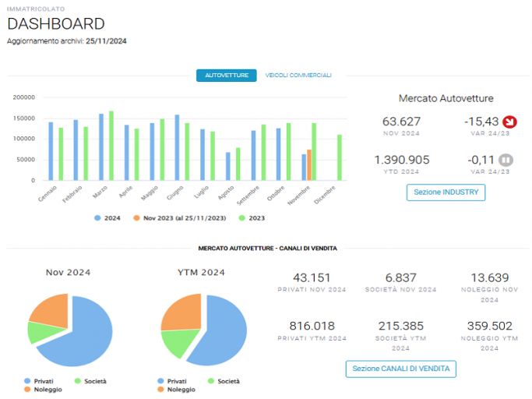Screen dimensions: 532x399
Task: Click the gray pause-style variation icon
Action: click(506, 160)
